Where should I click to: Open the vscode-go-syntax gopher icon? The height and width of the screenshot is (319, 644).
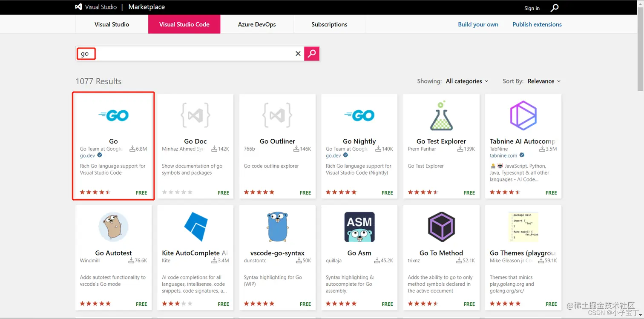pos(277,227)
